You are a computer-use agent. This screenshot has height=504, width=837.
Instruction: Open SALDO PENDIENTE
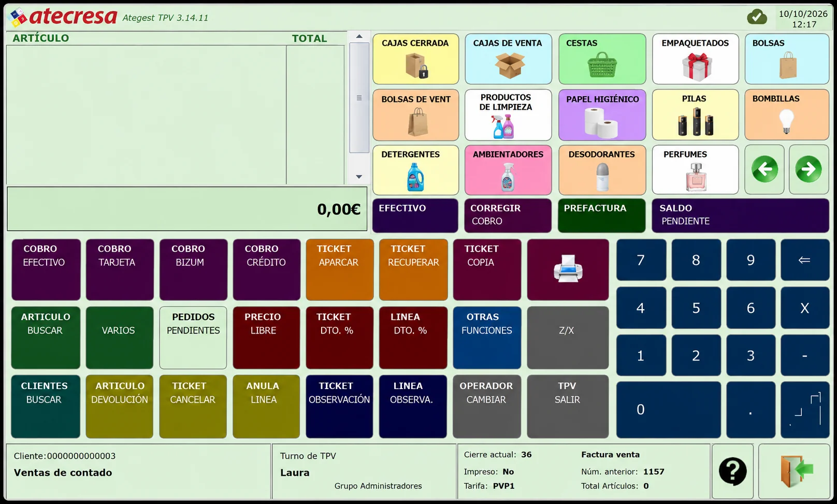click(740, 215)
